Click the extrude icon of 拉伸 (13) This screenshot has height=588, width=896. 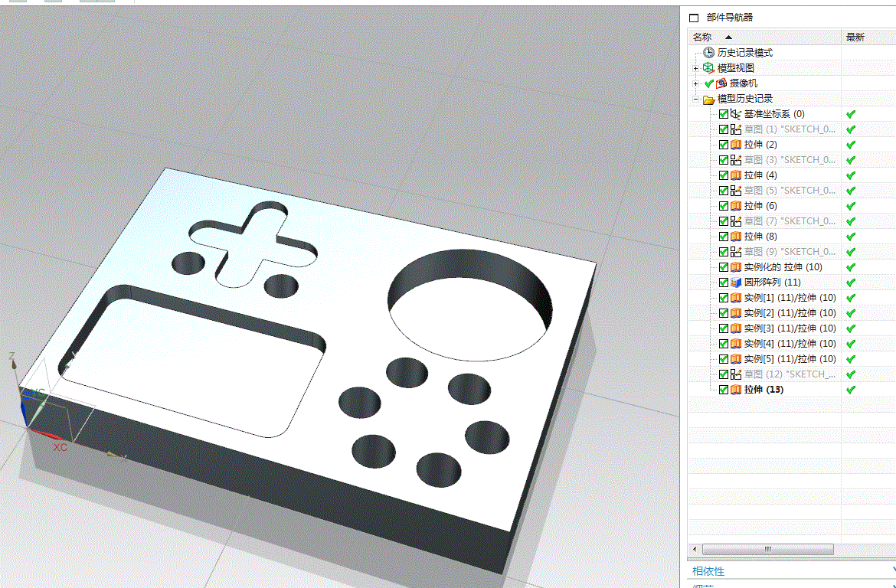(x=736, y=390)
